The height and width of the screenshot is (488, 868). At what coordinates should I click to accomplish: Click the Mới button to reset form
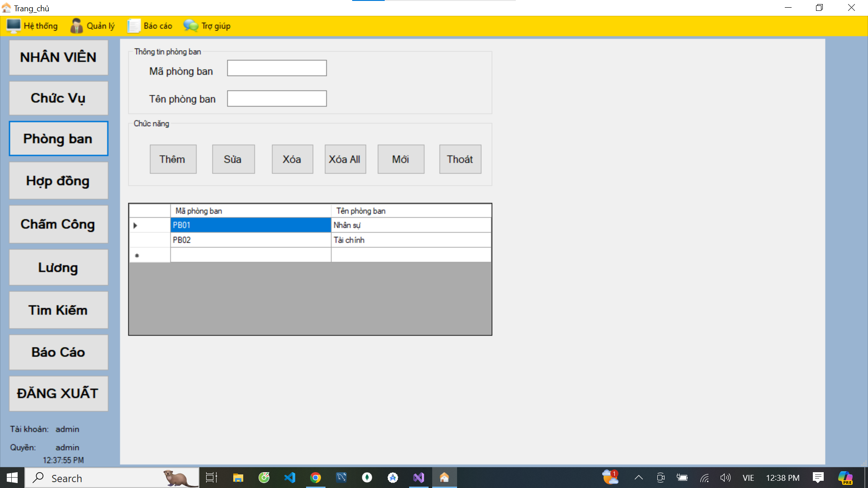(x=401, y=159)
